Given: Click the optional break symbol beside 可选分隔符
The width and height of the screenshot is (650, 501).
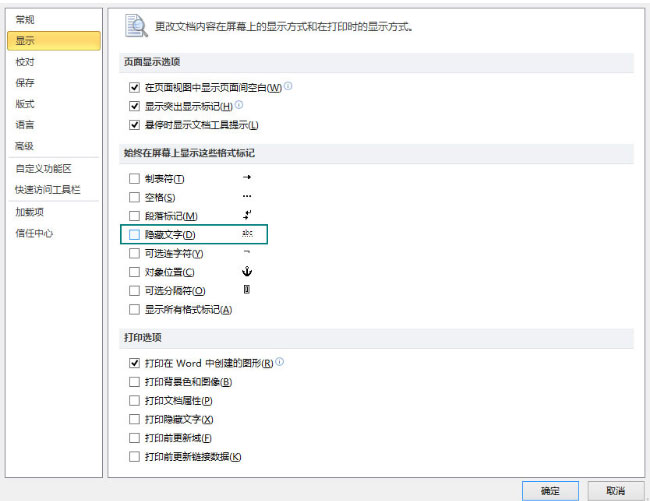Looking at the screenshot, I should (x=247, y=290).
